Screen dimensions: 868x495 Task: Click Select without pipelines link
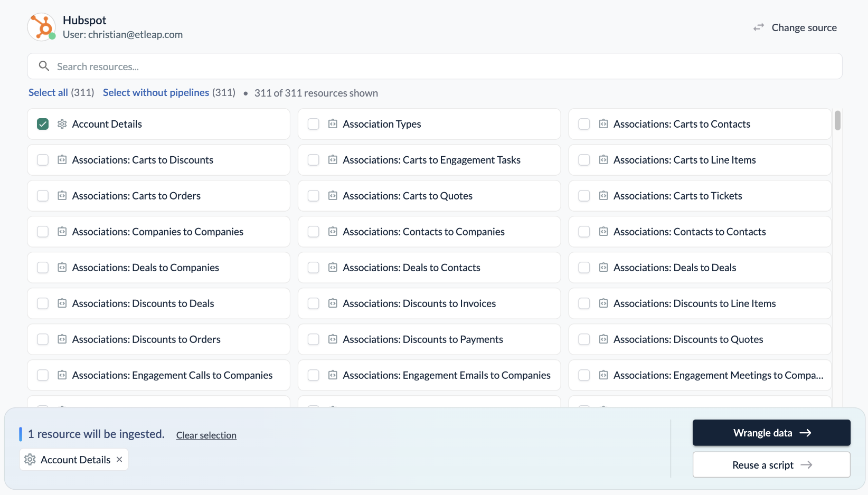coord(156,93)
